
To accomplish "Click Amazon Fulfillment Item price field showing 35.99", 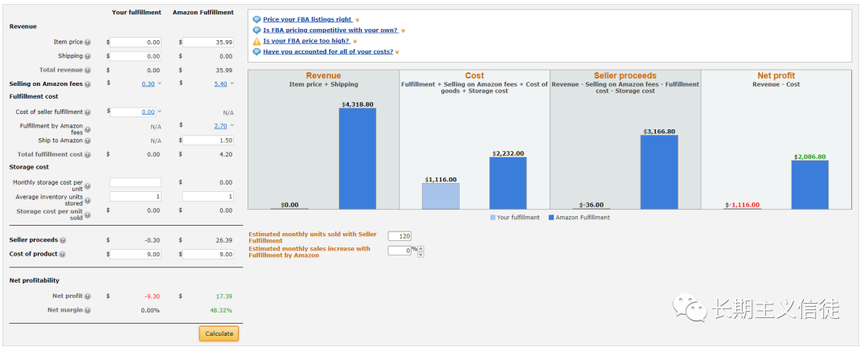I will pos(208,42).
